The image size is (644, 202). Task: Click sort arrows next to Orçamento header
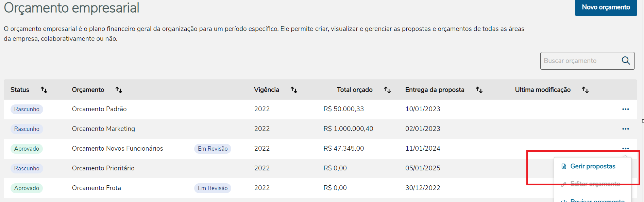[x=119, y=90]
